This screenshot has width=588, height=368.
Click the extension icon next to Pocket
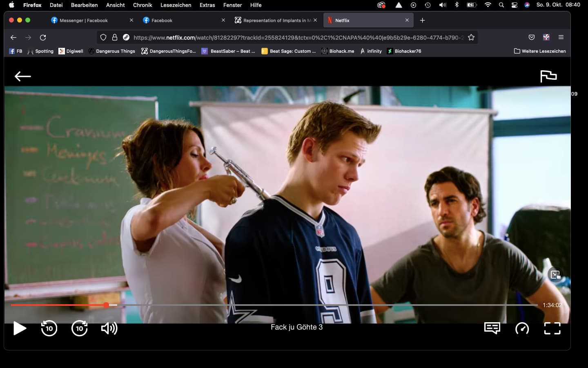tap(546, 37)
